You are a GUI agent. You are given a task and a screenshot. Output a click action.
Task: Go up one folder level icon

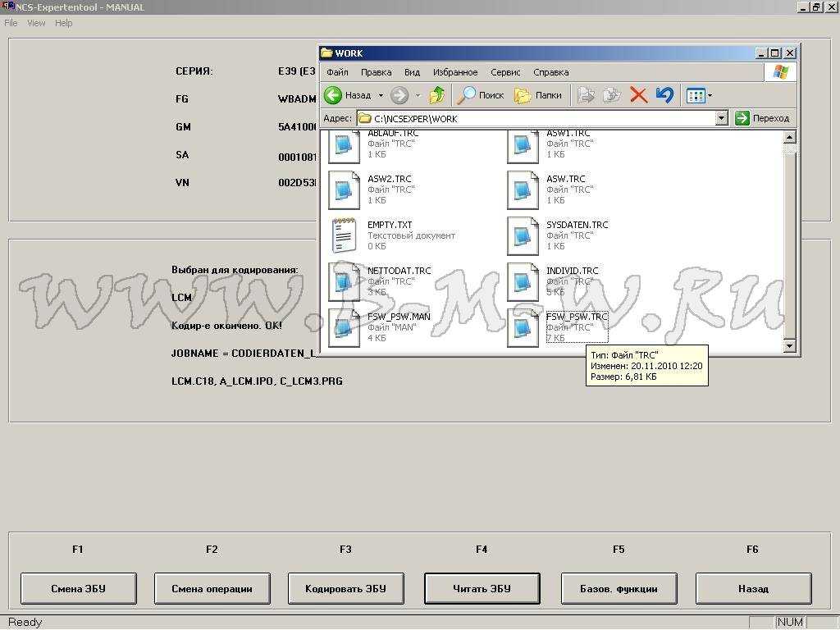click(x=436, y=95)
